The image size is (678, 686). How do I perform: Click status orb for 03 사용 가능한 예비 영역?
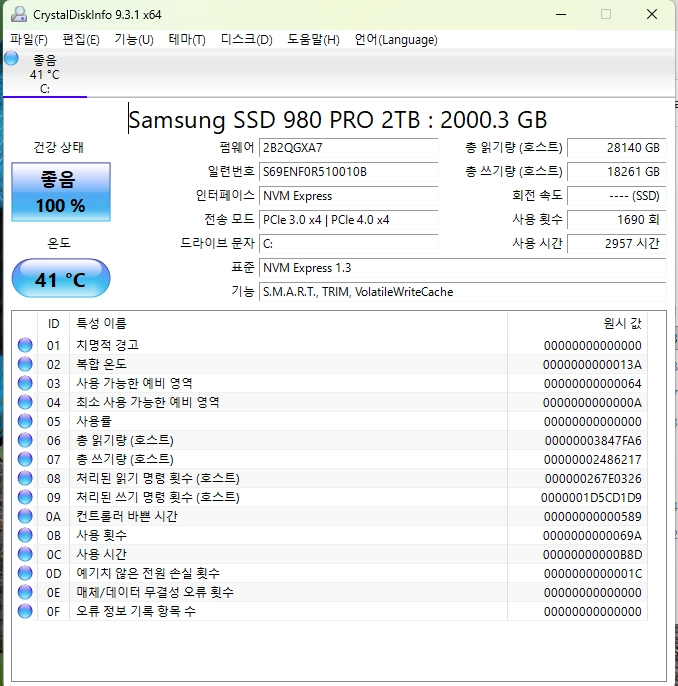click(x=25, y=383)
